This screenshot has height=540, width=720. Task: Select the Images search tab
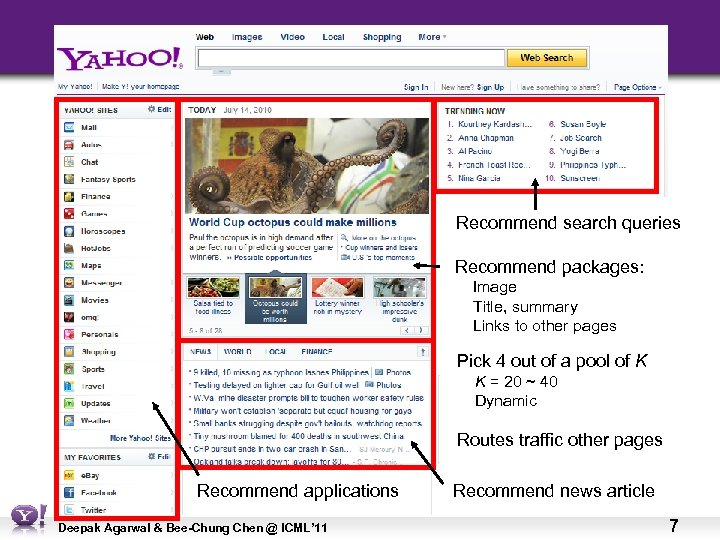click(x=247, y=37)
